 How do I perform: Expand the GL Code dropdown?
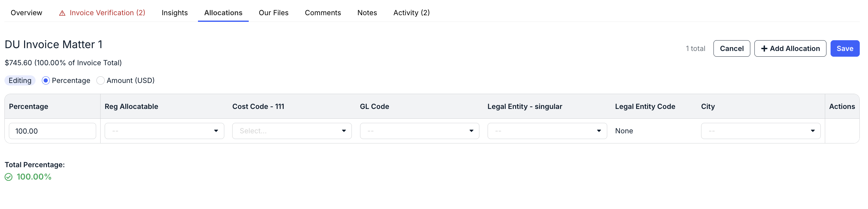coord(419,131)
